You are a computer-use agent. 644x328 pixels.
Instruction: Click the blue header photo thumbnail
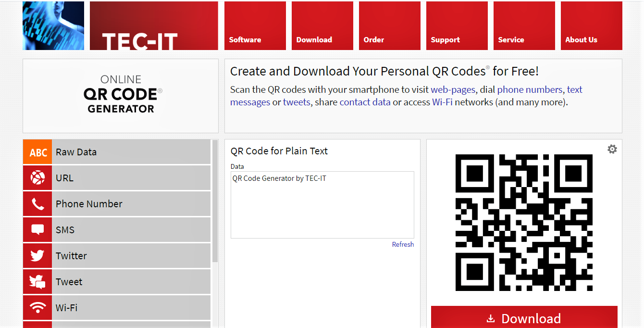pyautogui.click(x=53, y=25)
